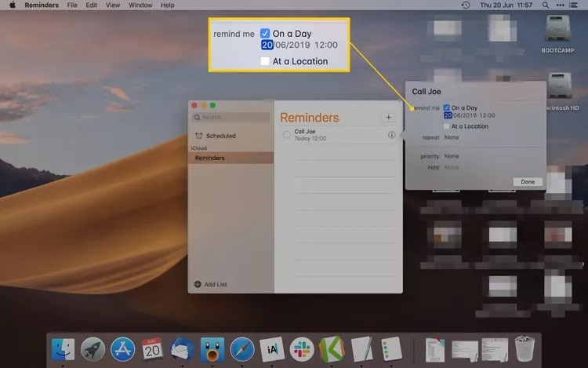Launch Safari from the Dock
Screen dimensions: 588x368
click(x=242, y=349)
